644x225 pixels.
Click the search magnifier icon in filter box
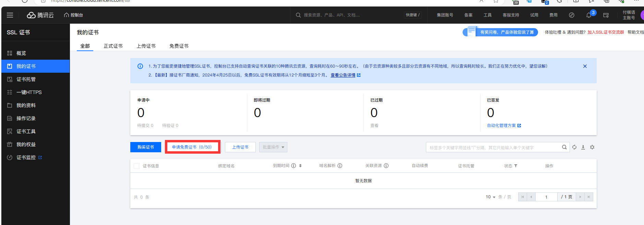564,147
